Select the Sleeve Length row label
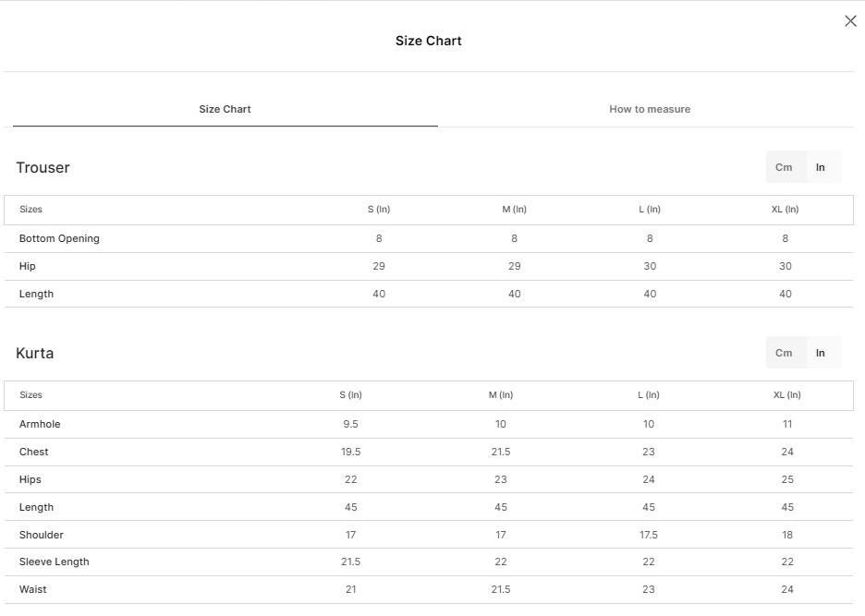Image resolution: width=865 pixels, height=616 pixels. [54, 562]
